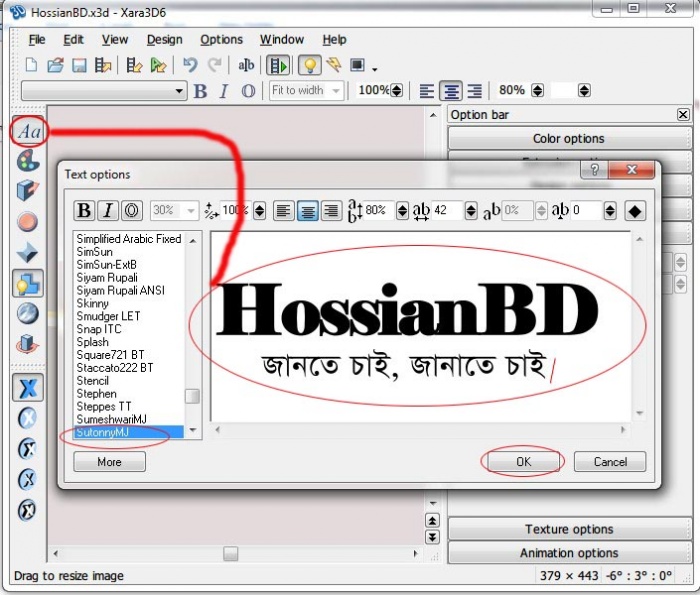This screenshot has width=700, height=595.
Task: Set center alignment in Text options dialog
Action: (x=307, y=210)
